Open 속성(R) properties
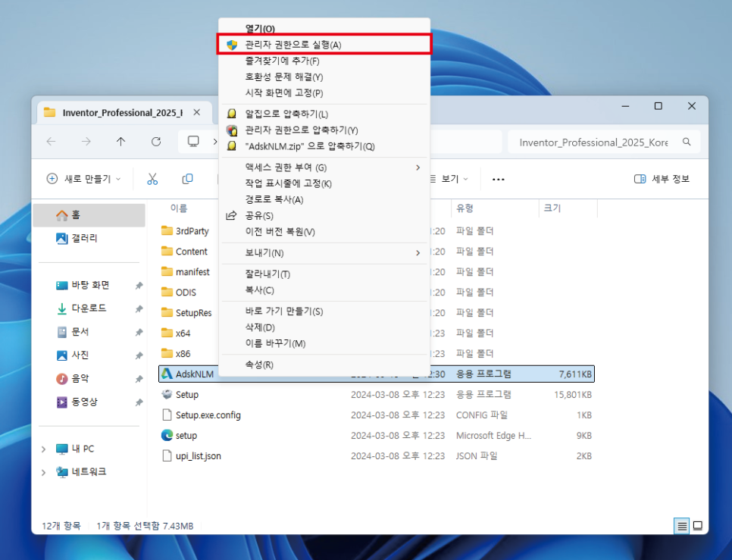 click(x=324, y=364)
